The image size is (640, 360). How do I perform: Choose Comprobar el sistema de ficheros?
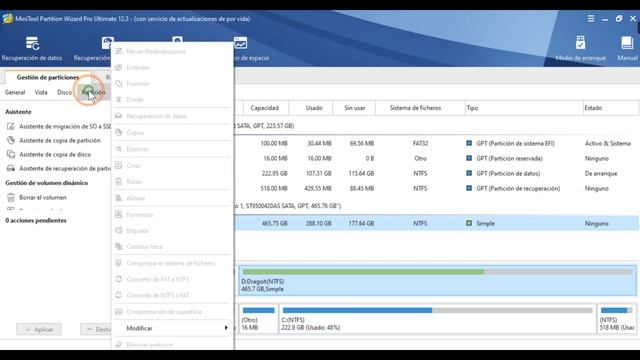click(172, 263)
